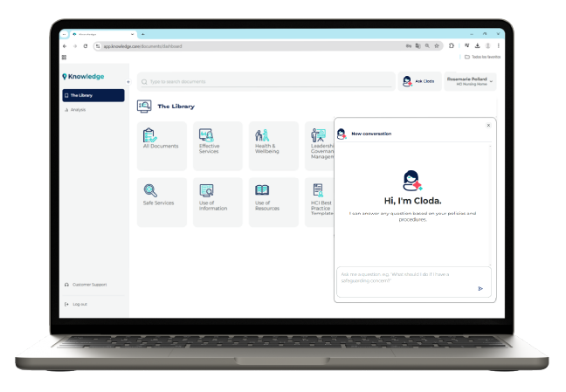Click the Ask Cloda button

coord(419,81)
